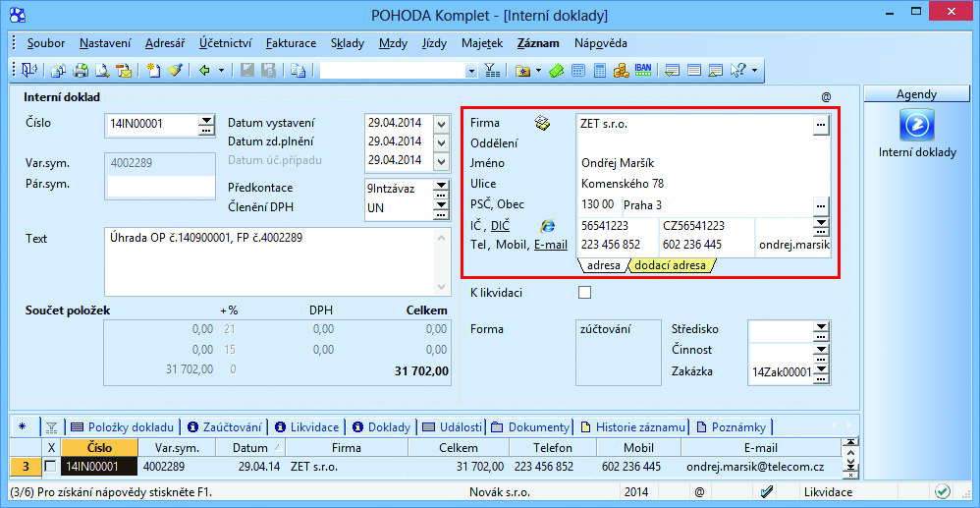The height and width of the screenshot is (508, 980).
Task: Select the 4002289 cell in the table
Action: coord(178,466)
